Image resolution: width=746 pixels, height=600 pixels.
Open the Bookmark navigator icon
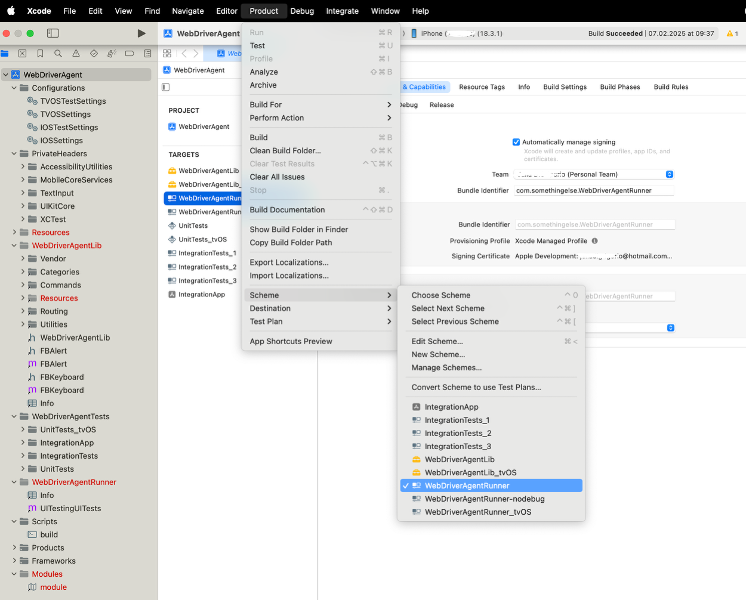pos(40,53)
